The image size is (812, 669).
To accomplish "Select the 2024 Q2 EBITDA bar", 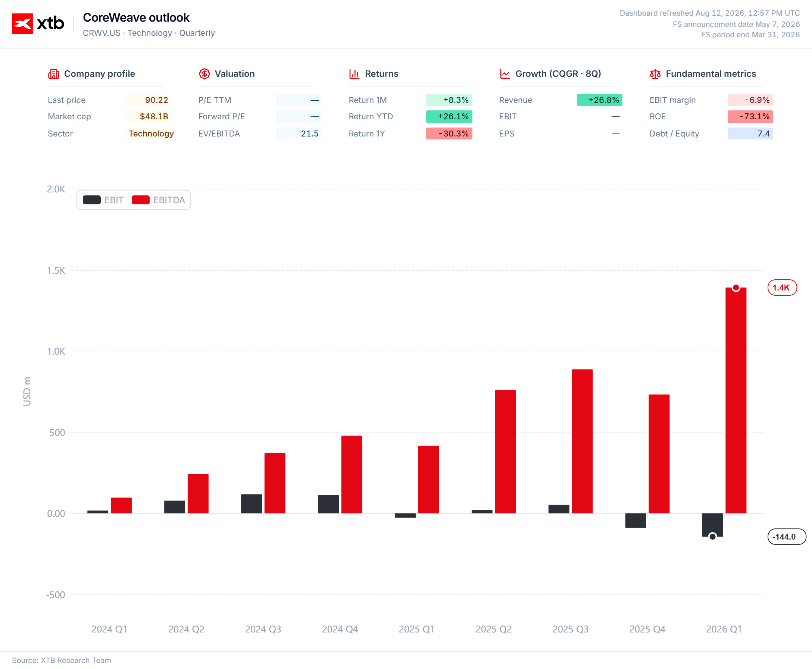I will pos(198,494).
